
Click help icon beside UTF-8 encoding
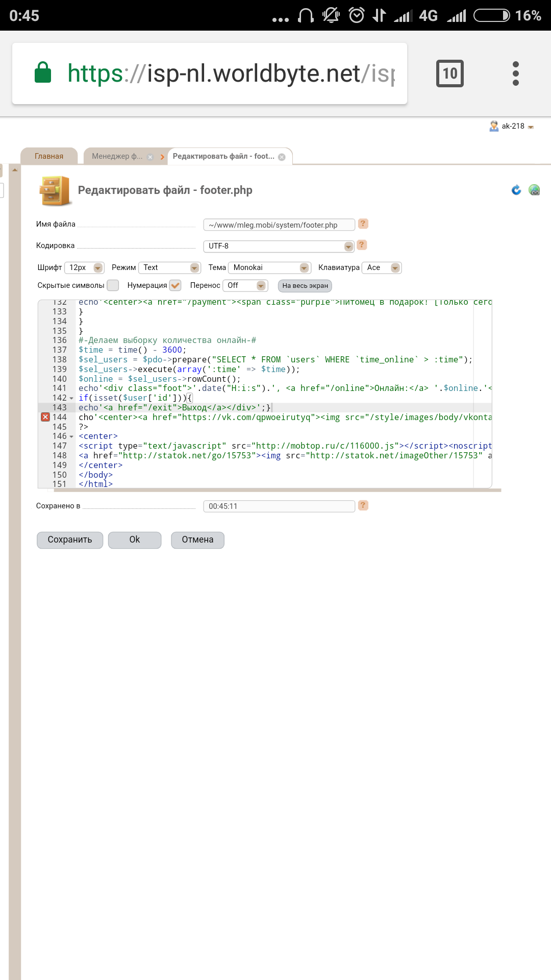[362, 245]
